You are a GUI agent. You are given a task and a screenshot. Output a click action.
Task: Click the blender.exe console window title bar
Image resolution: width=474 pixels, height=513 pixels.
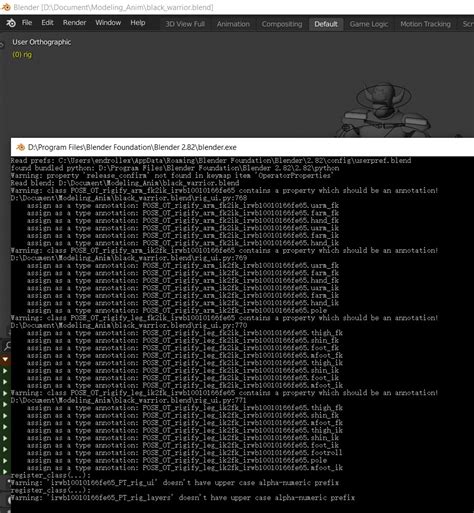click(242, 147)
